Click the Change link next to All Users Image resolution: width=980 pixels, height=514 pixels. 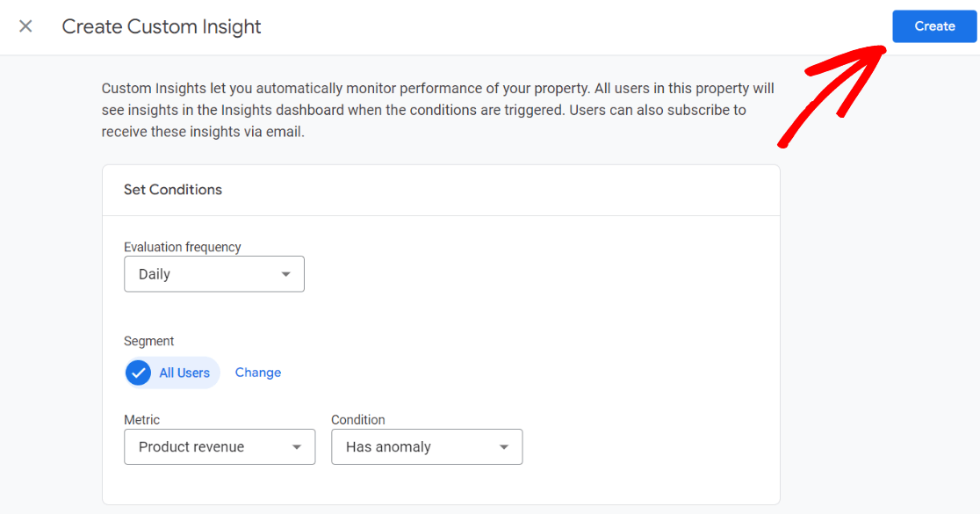click(257, 373)
